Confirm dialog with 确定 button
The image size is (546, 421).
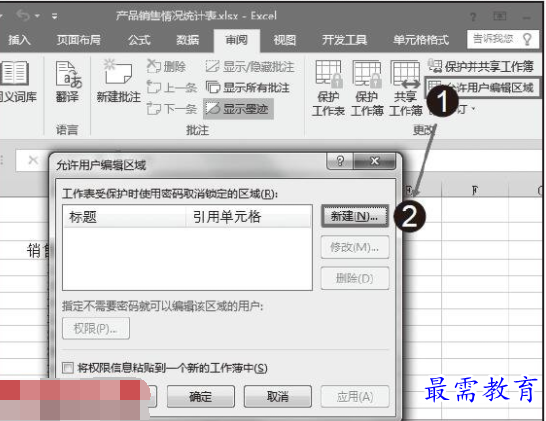click(x=201, y=396)
